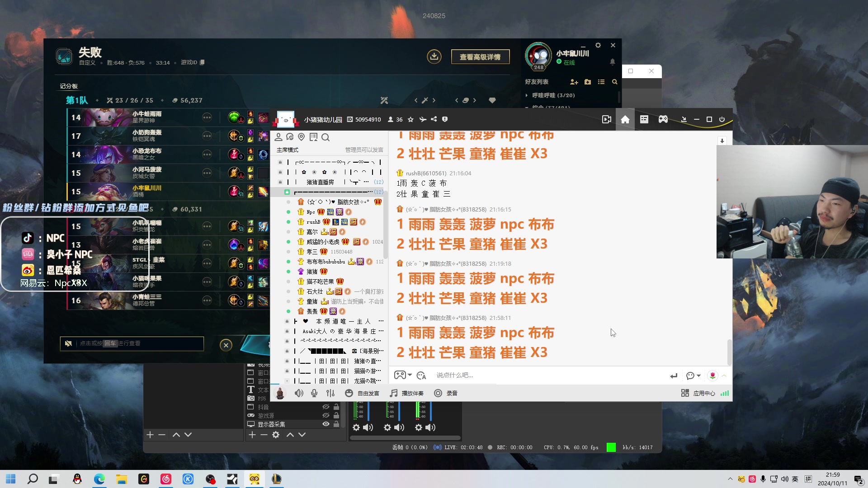Start 录音 recording
The height and width of the screenshot is (488, 868).
446,393
